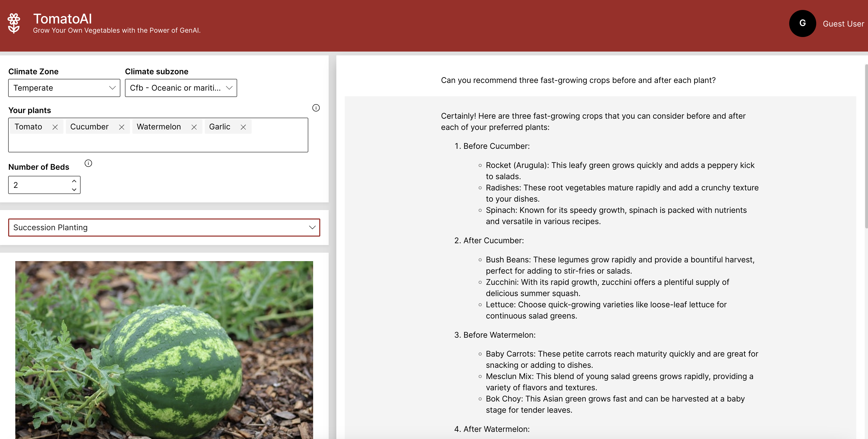The width and height of the screenshot is (868, 439).
Task: Click the TomatoAI title text
Action: (x=62, y=19)
